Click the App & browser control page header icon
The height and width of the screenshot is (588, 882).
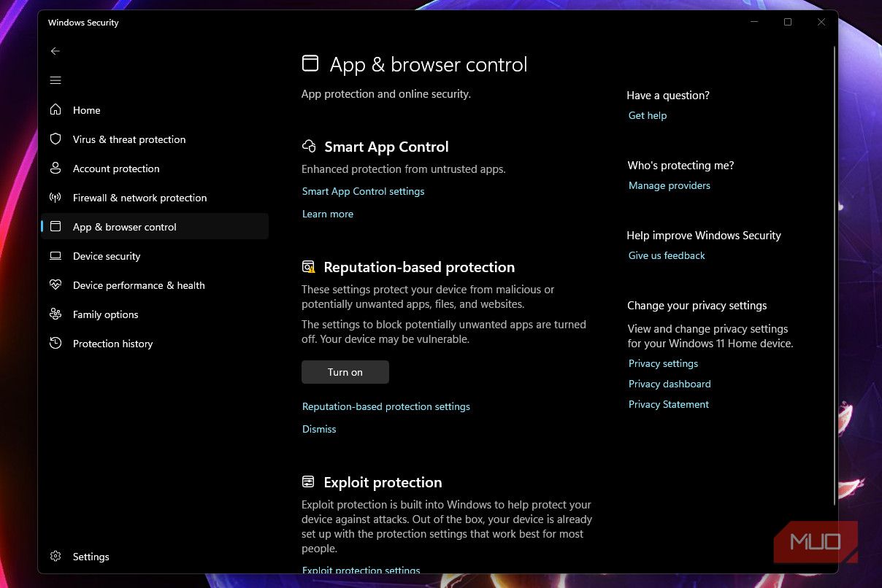[x=310, y=63]
